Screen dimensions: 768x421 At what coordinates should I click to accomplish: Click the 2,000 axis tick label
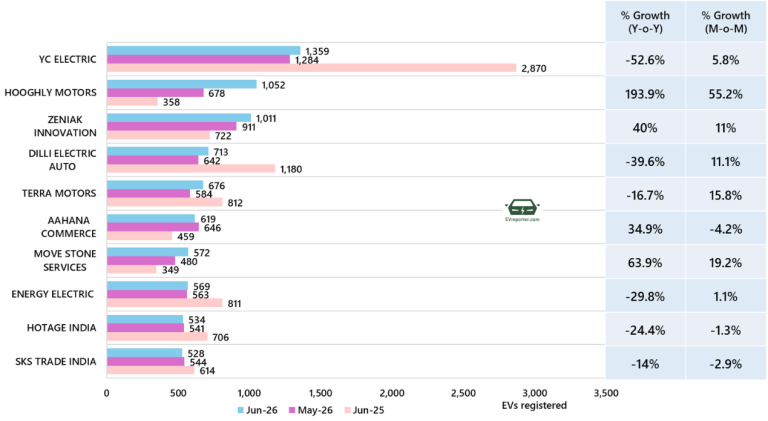[x=392, y=393]
